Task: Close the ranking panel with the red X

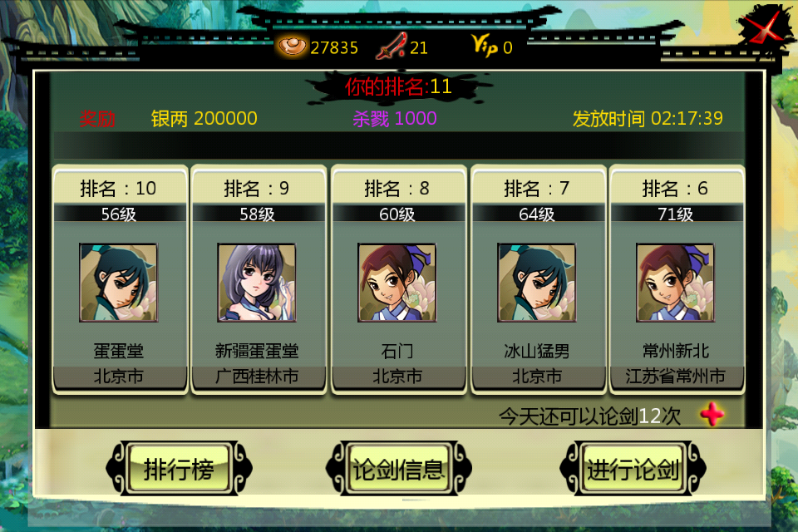Action: [x=762, y=26]
